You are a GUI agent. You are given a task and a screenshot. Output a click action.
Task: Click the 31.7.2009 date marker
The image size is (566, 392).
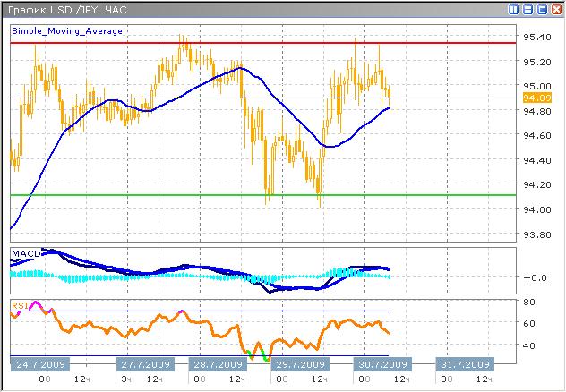(x=463, y=365)
